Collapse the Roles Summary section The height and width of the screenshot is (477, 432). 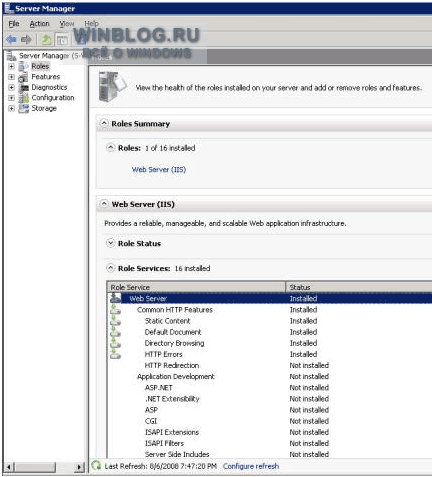104,123
